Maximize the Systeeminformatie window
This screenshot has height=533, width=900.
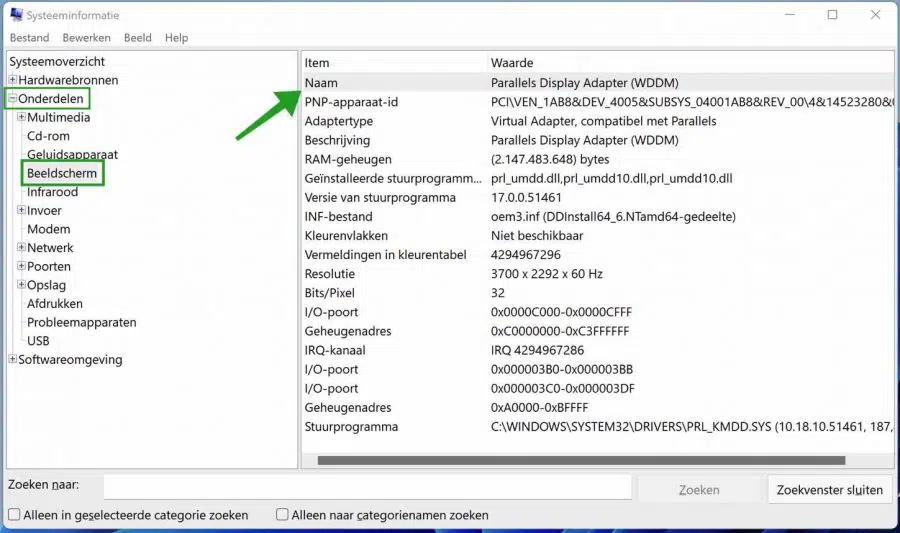[832, 15]
